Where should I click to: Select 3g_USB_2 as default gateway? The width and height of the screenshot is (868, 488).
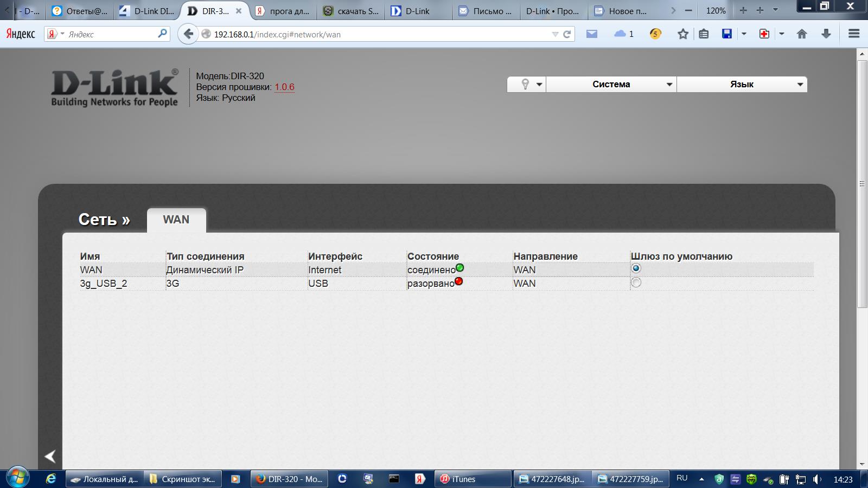pos(636,282)
